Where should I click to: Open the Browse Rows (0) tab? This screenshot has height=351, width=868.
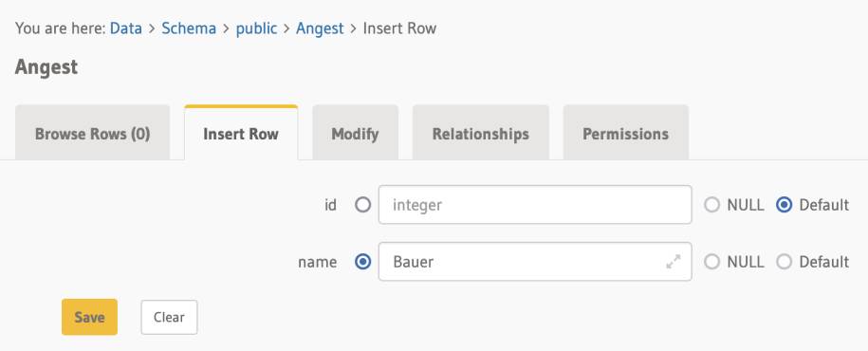click(92, 134)
